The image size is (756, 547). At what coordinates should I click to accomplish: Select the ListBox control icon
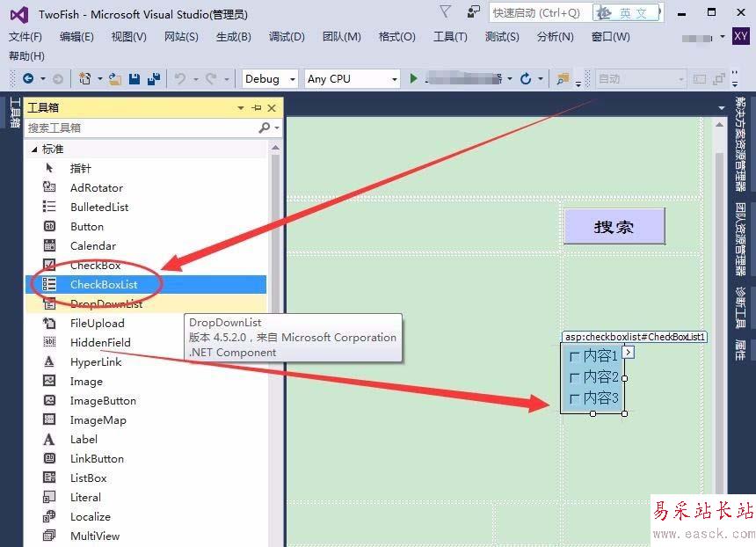49,478
